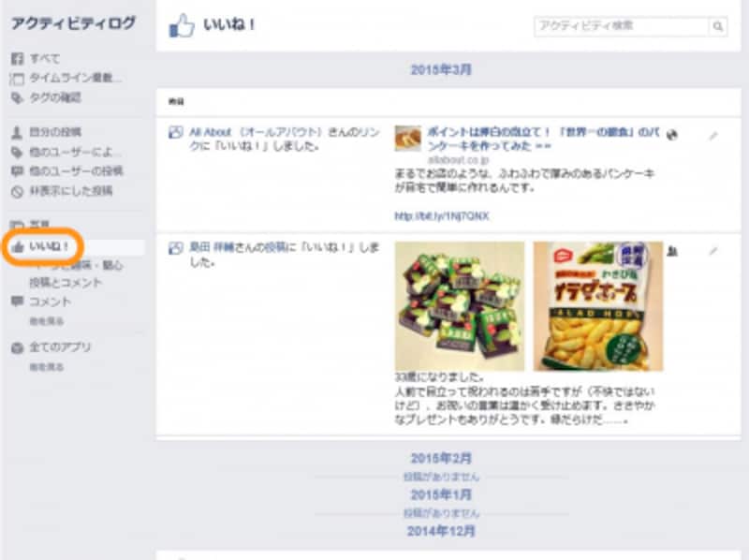Screen dimensions: 749x560
Task: Expand the list under コメント
Action: (46, 321)
